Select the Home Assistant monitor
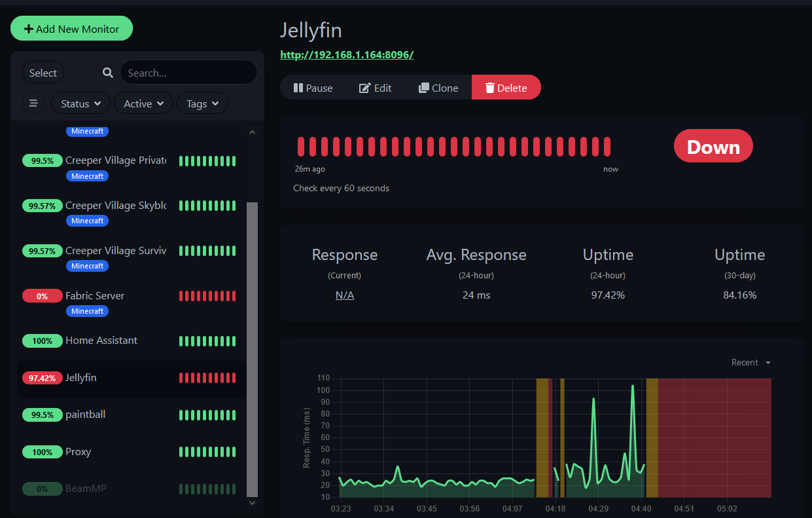 tap(101, 341)
